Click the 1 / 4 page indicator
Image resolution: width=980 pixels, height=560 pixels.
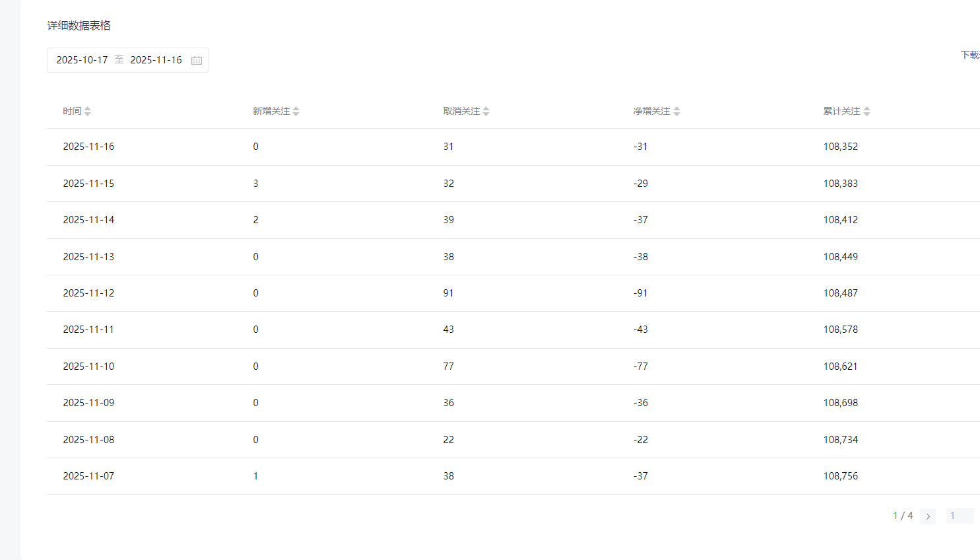903,516
